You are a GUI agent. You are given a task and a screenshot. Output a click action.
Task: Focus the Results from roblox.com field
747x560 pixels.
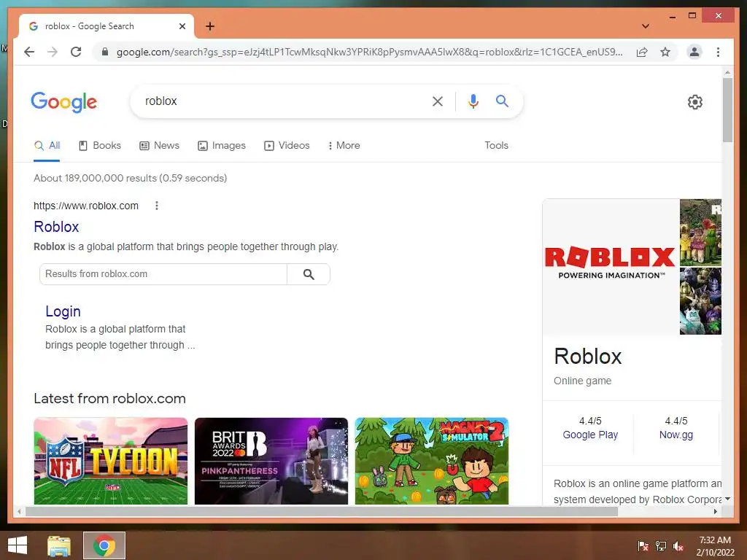163,274
